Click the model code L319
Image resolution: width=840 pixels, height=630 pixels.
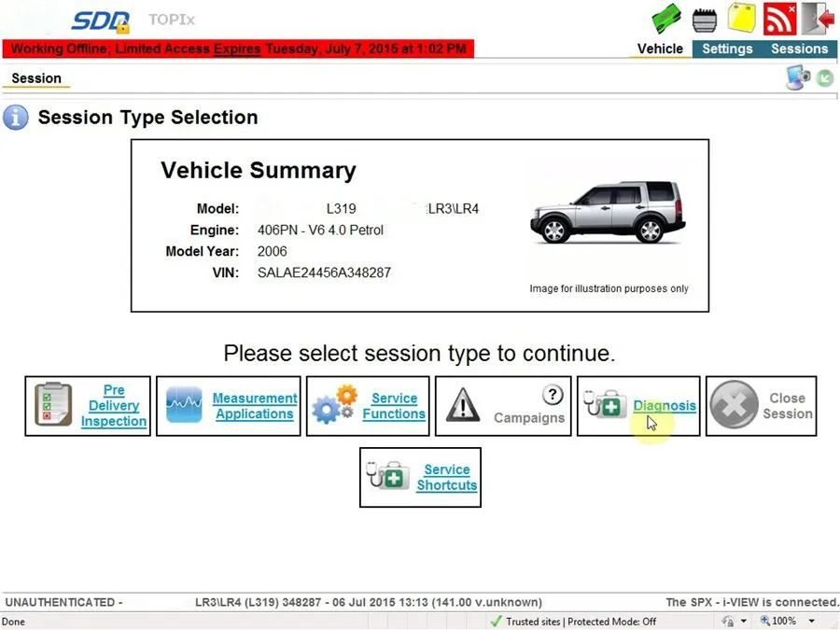tap(342, 209)
